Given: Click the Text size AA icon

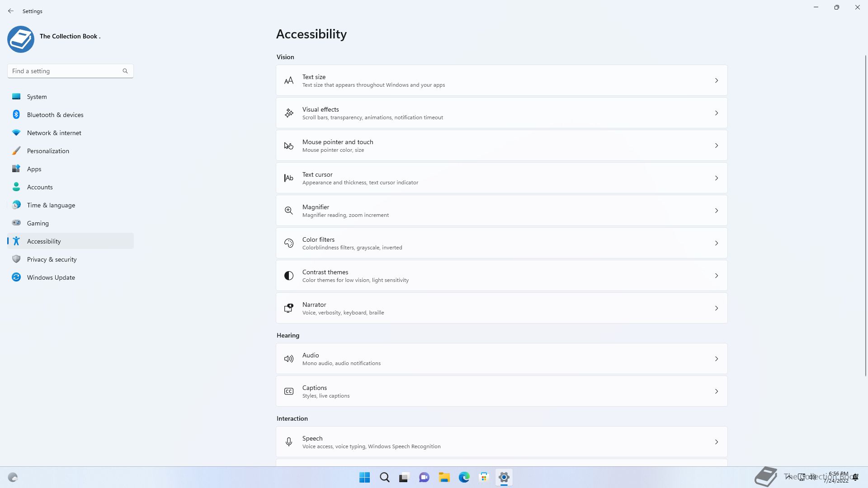Looking at the screenshot, I should [288, 81].
